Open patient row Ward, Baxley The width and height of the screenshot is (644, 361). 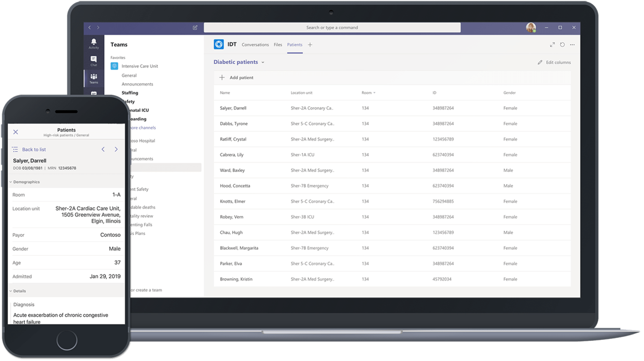coord(392,170)
